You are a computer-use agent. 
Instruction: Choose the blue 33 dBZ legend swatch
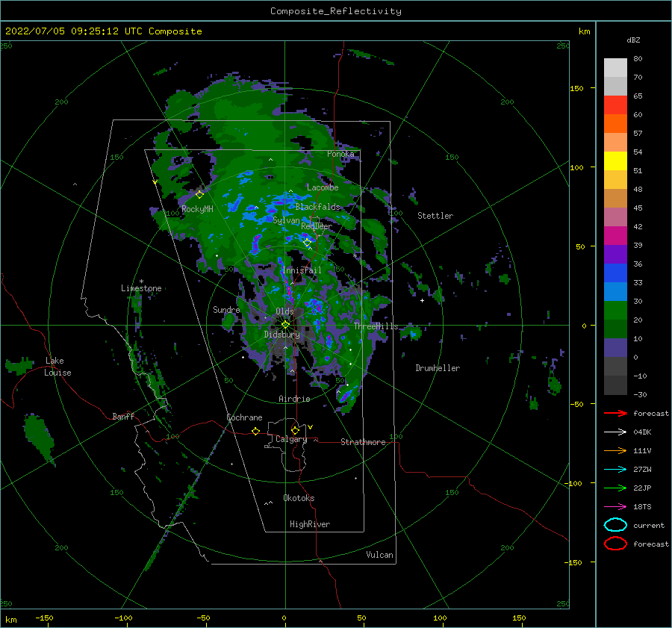pyautogui.click(x=615, y=273)
